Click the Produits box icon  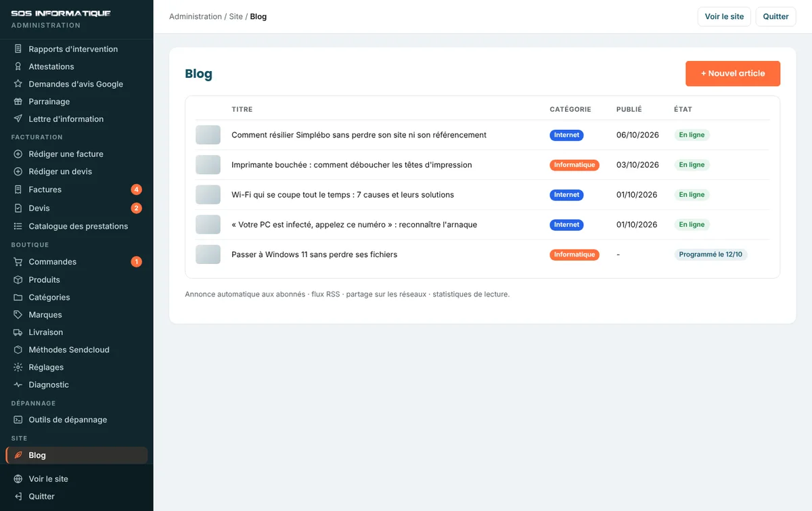click(18, 280)
